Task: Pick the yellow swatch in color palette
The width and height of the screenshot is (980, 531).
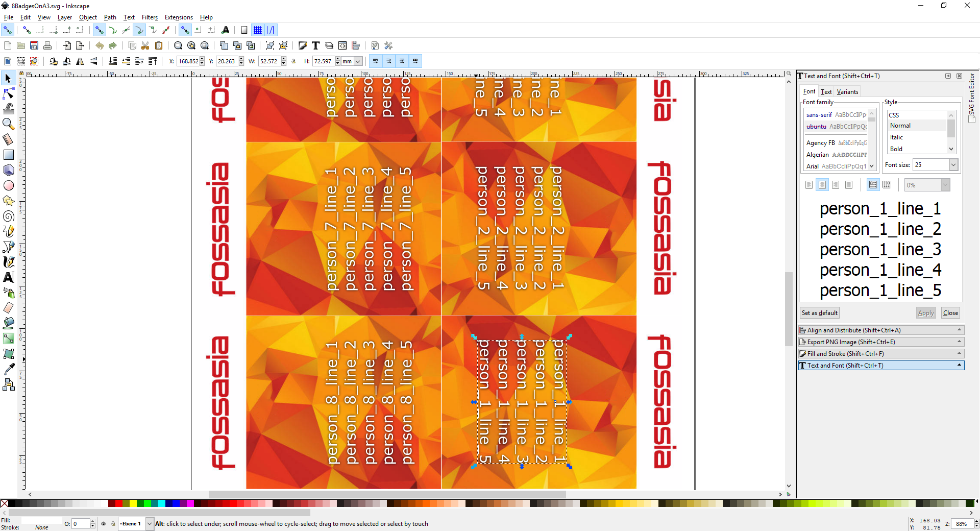Action: tap(133, 503)
